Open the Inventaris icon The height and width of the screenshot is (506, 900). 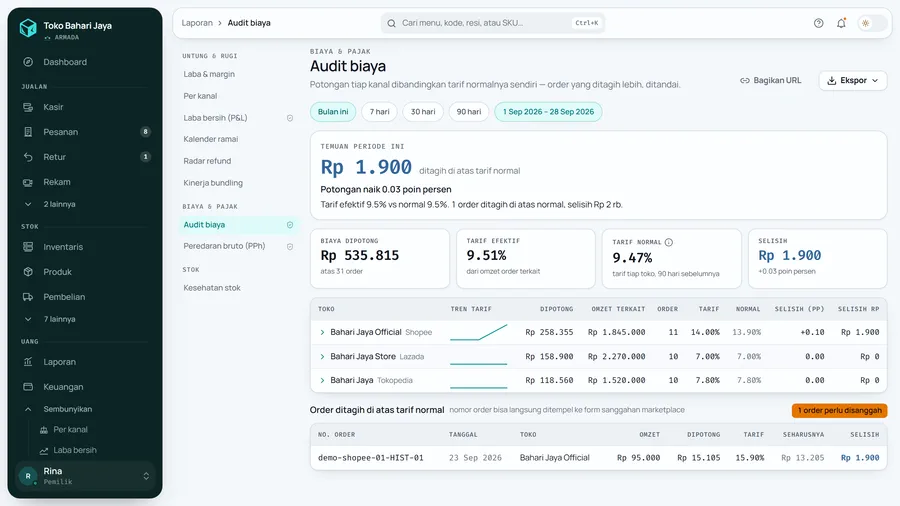click(28, 247)
